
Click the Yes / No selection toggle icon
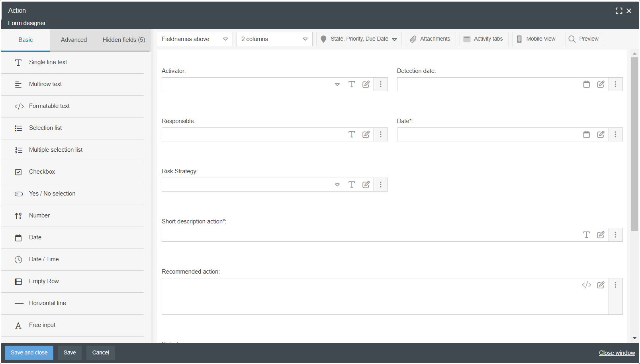click(19, 194)
